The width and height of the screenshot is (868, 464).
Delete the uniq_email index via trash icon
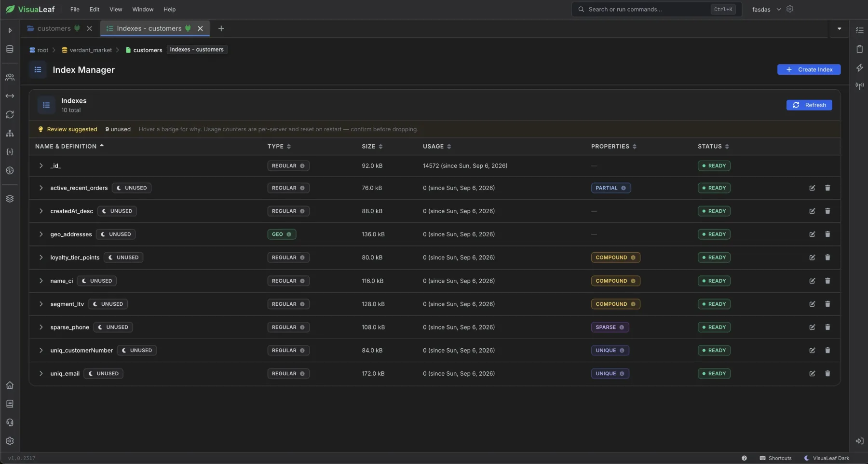[x=827, y=374]
